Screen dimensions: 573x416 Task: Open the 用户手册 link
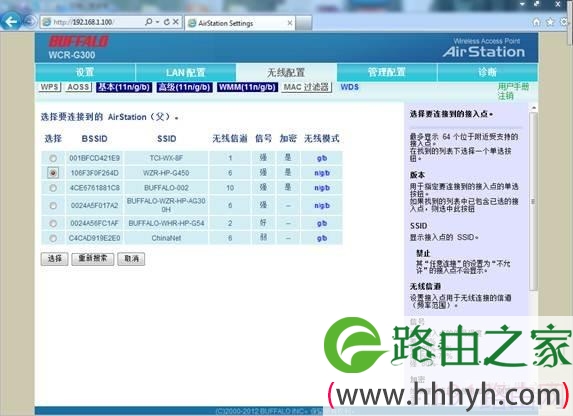tap(513, 87)
